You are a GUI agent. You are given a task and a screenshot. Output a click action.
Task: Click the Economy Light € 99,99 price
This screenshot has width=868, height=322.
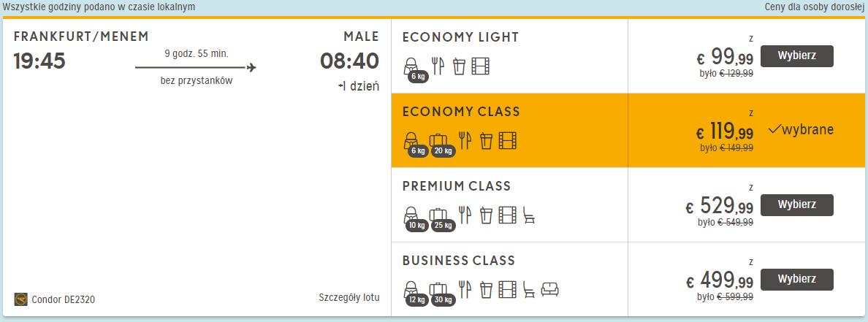724,56
